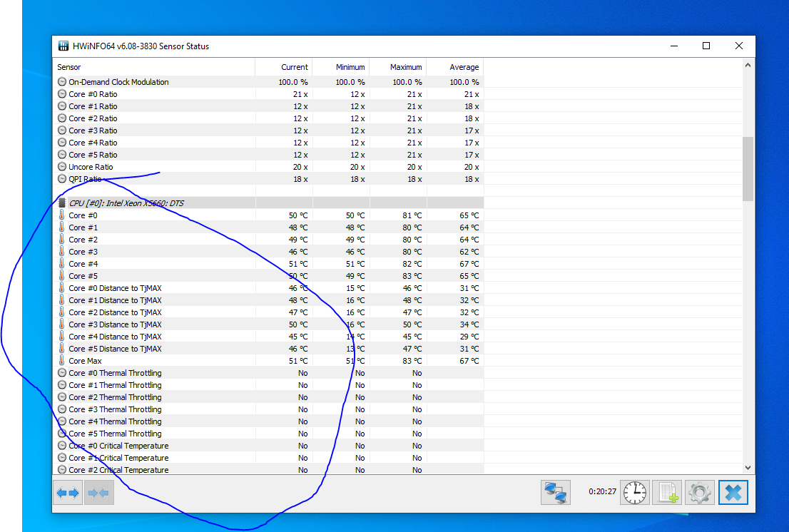Select the Core #3 temperature row label

click(x=83, y=252)
